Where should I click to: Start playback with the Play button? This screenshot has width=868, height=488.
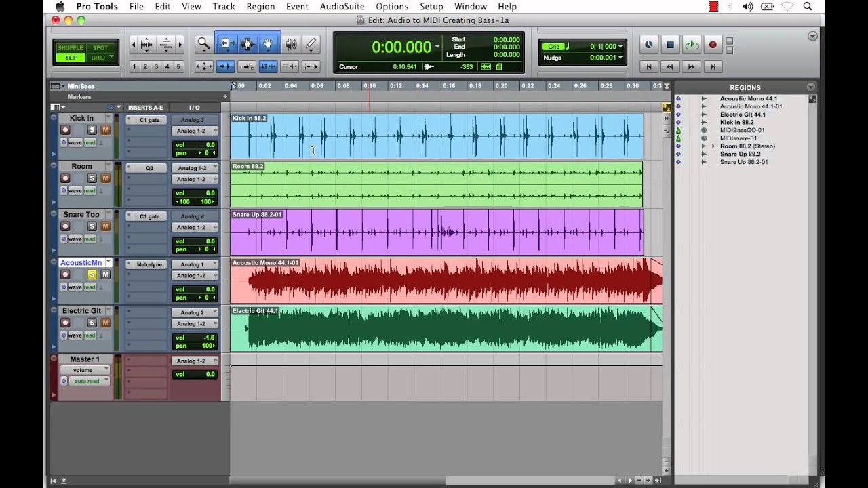(x=692, y=45)
